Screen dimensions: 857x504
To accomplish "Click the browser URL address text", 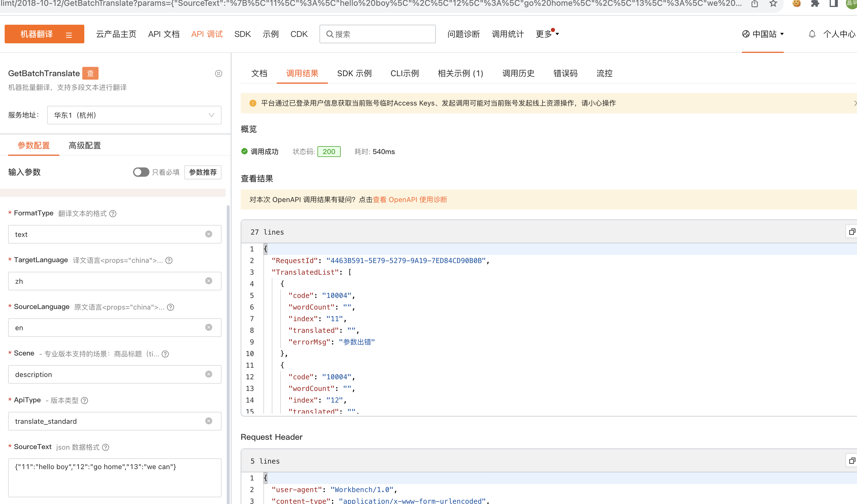I will pos(371,4).
